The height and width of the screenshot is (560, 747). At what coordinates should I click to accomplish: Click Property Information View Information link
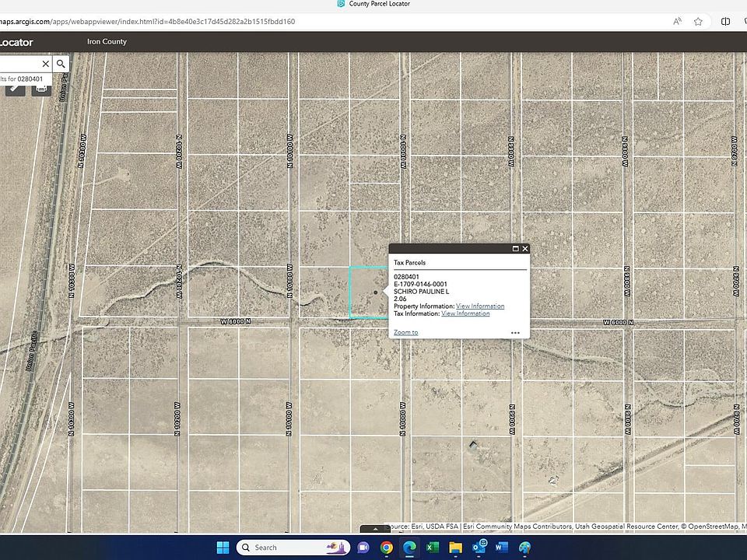pyautogui.click(x=479, y=306)
